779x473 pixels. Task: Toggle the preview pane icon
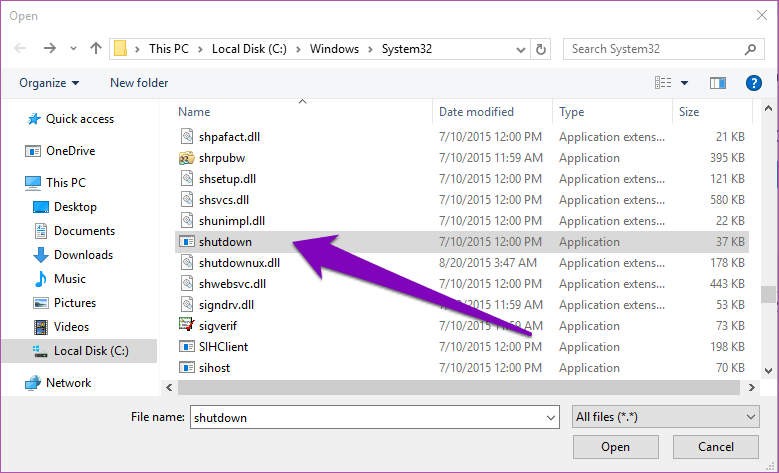pyautogui.click(x=717, y=83)
